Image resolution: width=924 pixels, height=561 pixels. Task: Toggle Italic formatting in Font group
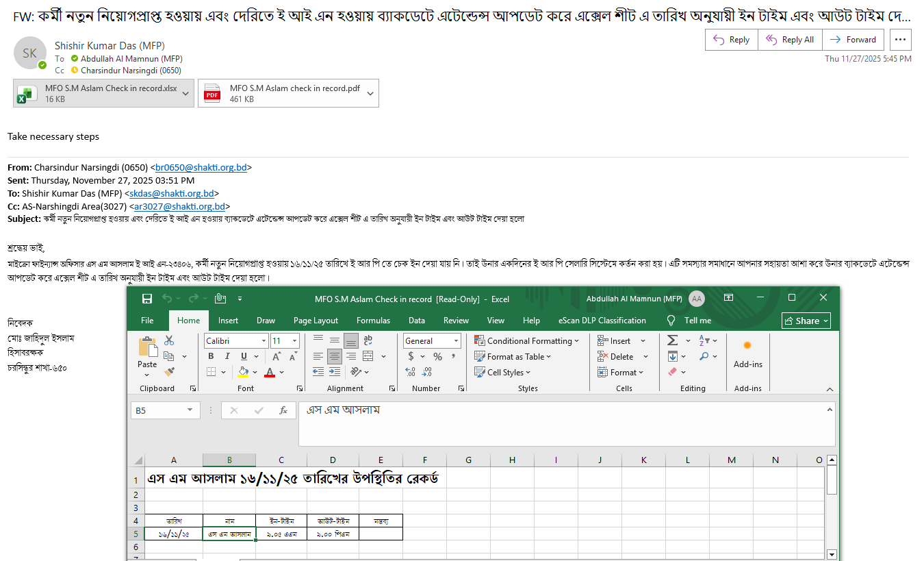[227, 356]
